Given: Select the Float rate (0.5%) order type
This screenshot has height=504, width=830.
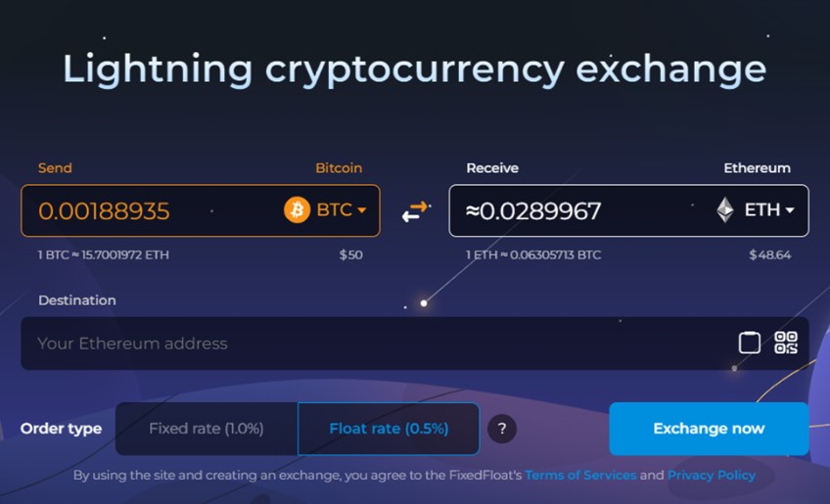Looking at the screenshot, I should click(x=389, y=429).
